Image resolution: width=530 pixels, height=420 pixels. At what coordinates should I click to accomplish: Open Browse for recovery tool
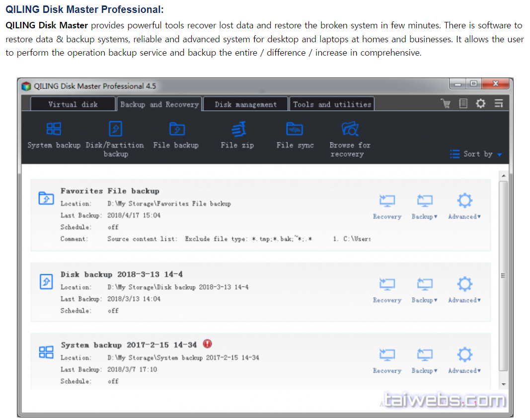350,139
